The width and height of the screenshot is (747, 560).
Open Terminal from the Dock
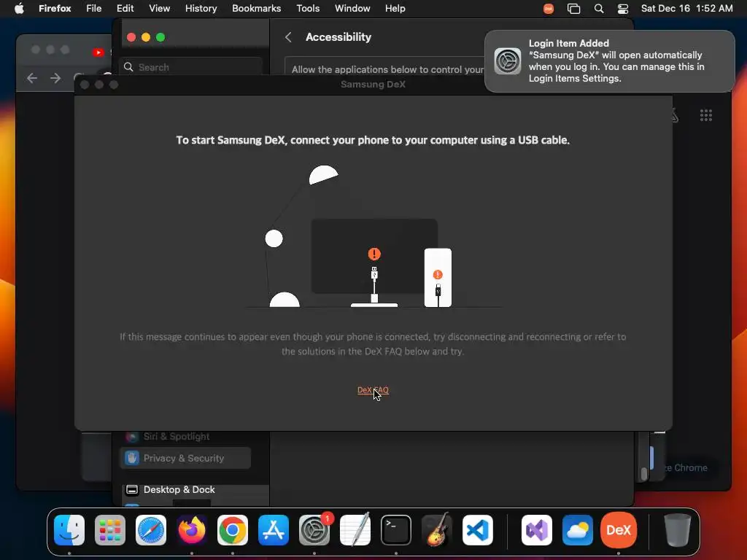396,530
